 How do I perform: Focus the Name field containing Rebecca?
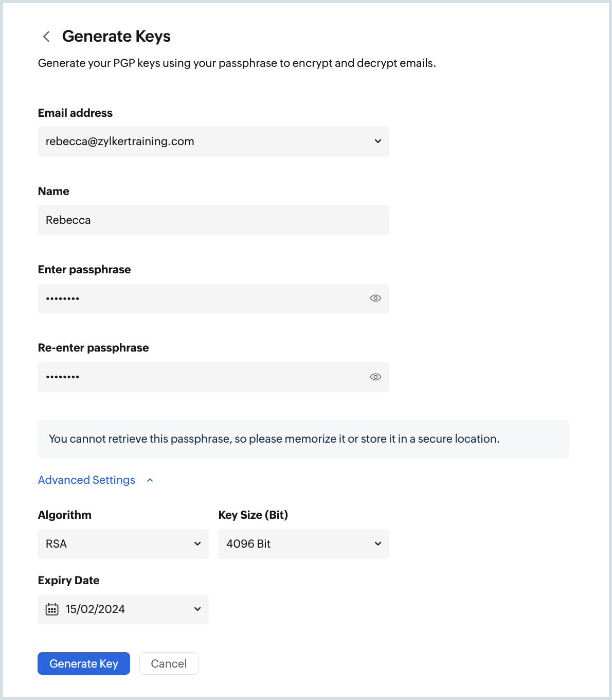[213, 220]
